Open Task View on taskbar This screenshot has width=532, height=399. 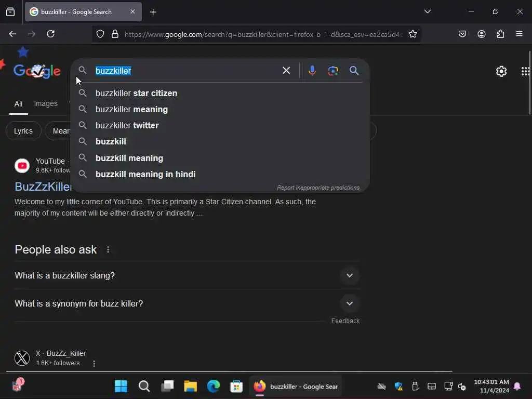pyautogui.click(x=167, y=386)
